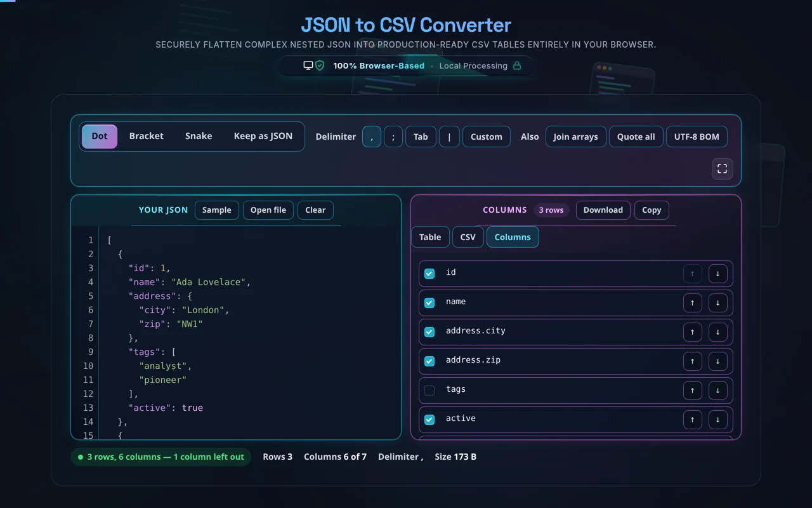Click the Open file button
Image resolution: width=812 pixels, height=508 pixels.
(x=268, y=210)
